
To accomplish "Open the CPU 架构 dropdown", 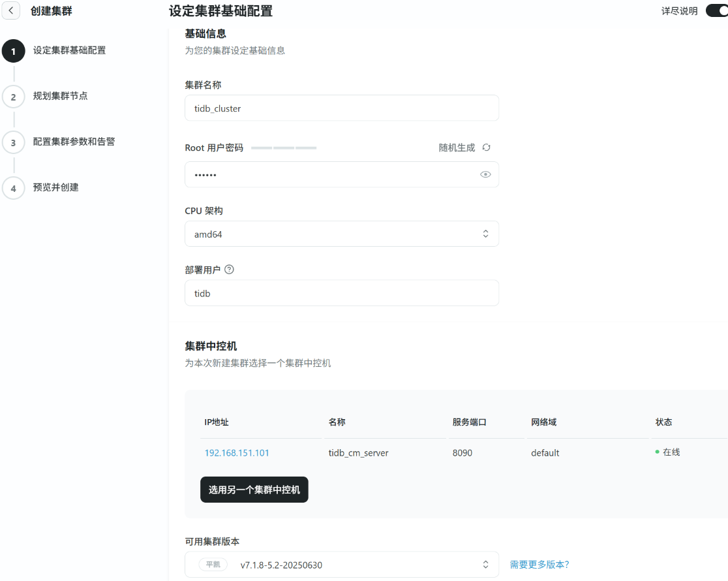I will [342, 234].
